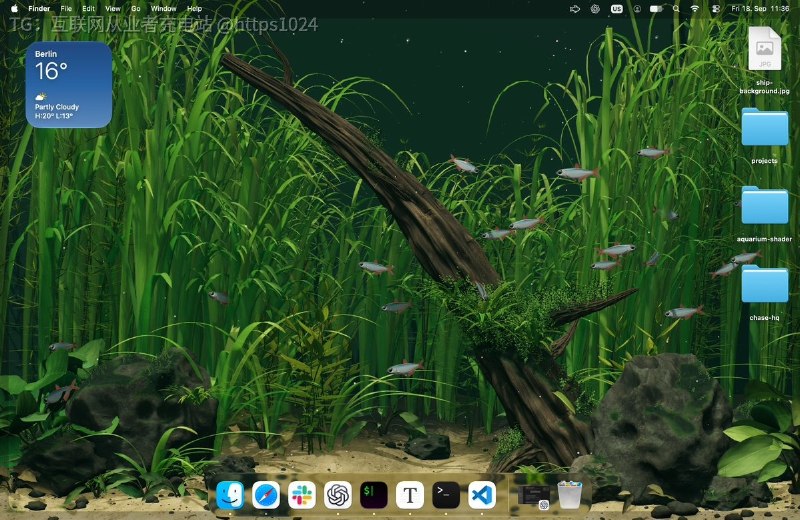The width and height of the screenshot is (800, 520).
Task: Open the minimized ChatGPT window in Dock
Action: click(534, 496)
